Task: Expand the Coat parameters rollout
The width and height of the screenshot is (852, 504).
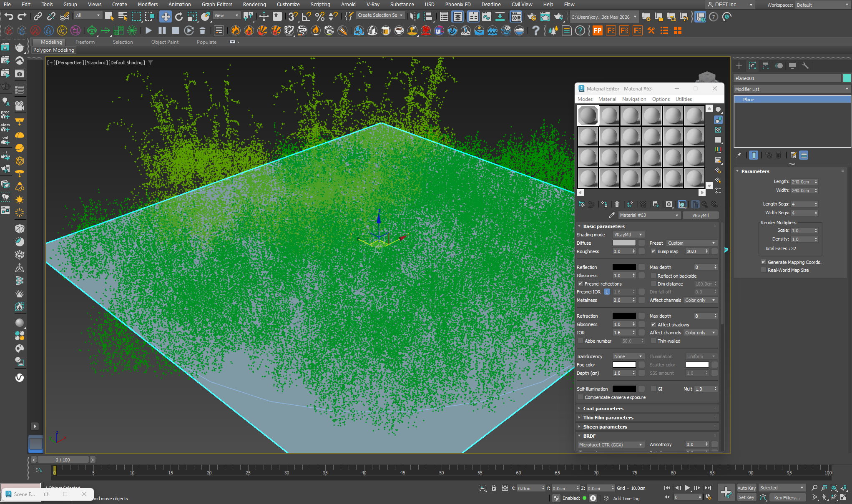Action: point(603,409)
